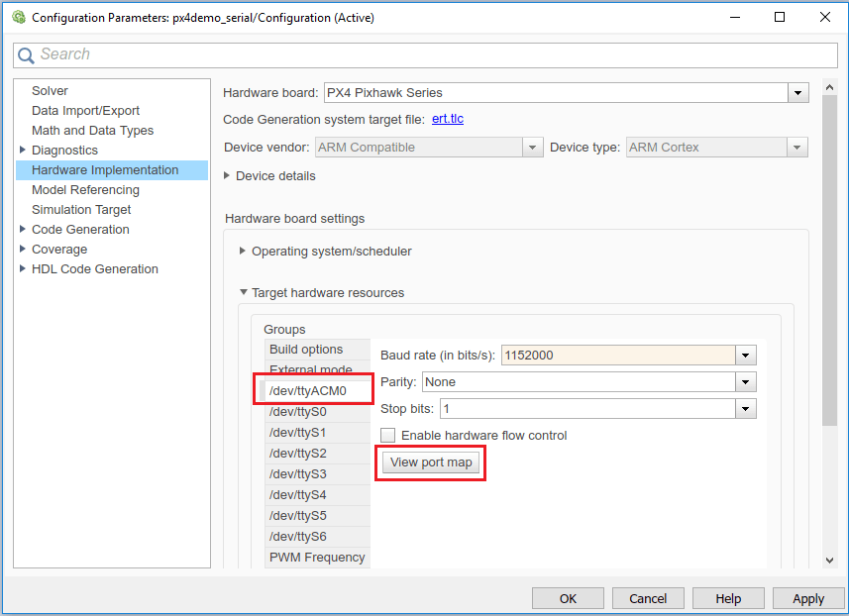Image resolution: width=849 pixels, height=616 pixels.
Task: Select Solver in the left pane
Action: tap(50, 91)
